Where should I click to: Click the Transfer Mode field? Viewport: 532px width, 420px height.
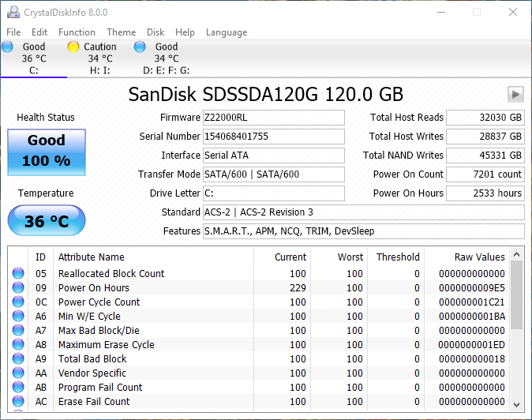point(273,174)
